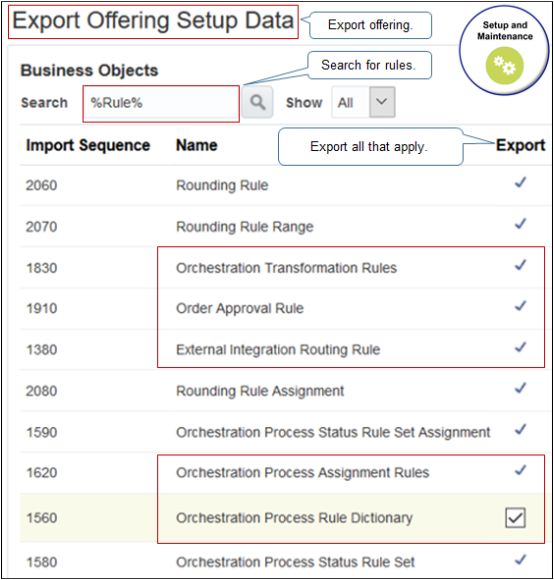Open the Show dropdown arrow
The width and height of the screenshot is (554, 580).
(x=382, y=102)
